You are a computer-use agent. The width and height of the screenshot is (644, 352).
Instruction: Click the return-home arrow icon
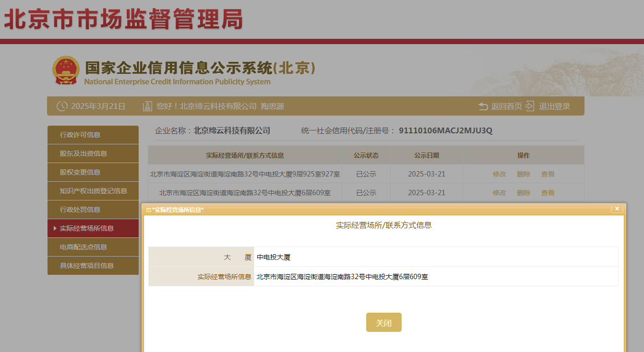point(483,106)
